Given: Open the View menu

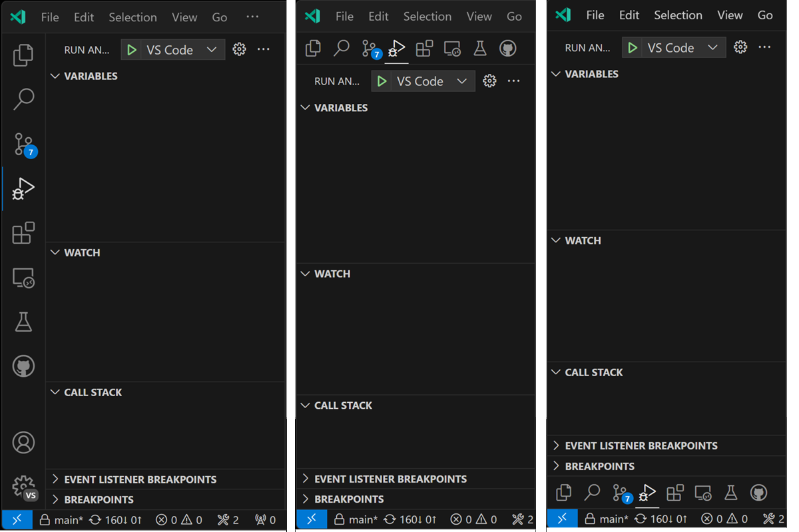Looking at the screenshot, I should tap(184, 17).
